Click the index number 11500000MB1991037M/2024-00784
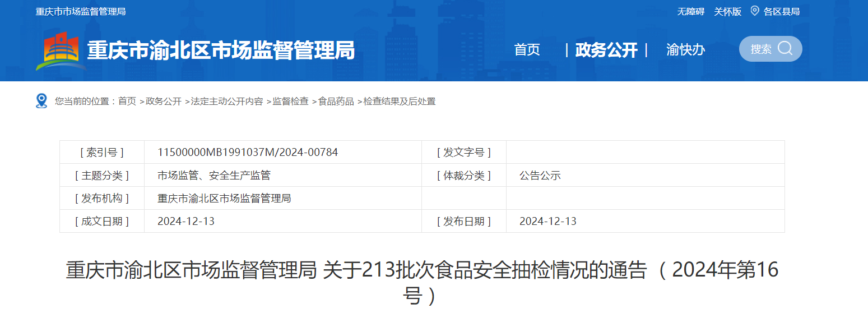Viewport: 868px width, 313px height. click(x=248, y=152)
